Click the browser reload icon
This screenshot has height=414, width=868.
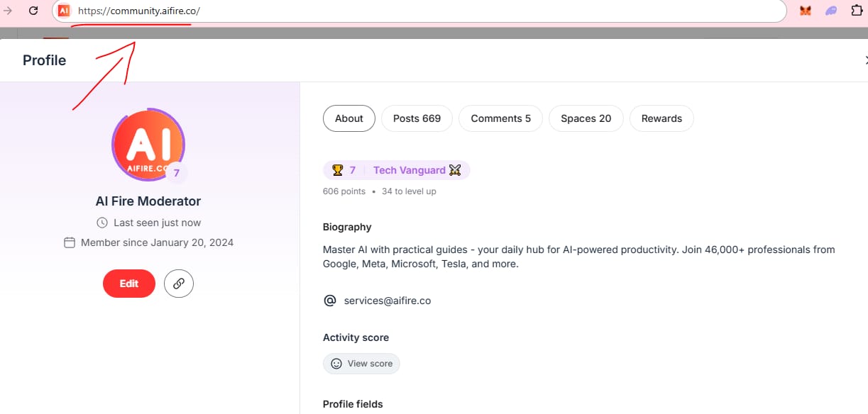(x=33, y=11)
